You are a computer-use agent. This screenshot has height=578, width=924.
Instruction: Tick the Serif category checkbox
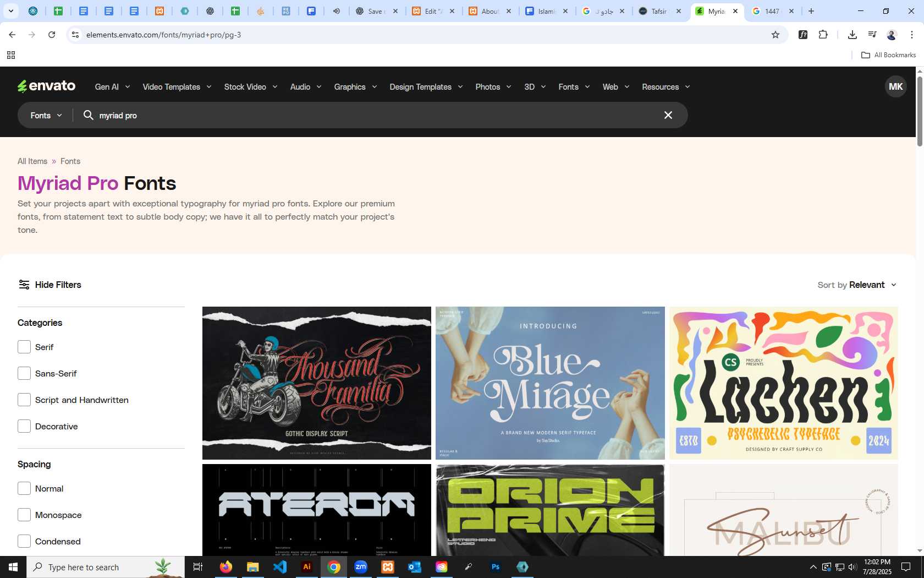24,347
